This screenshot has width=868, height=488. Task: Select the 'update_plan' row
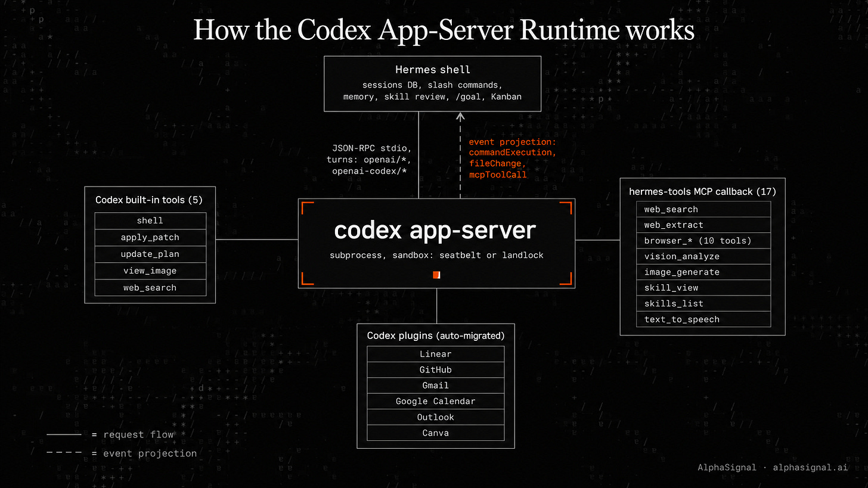(150, 254)
